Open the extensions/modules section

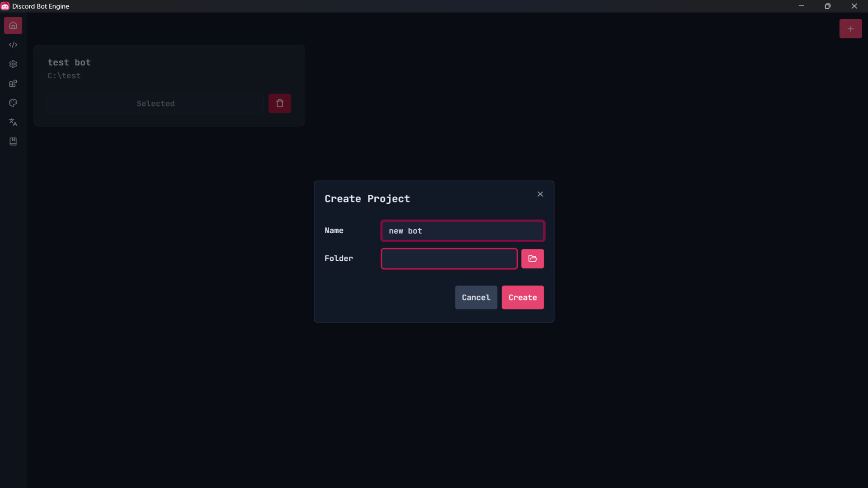(x=13, y=83)
